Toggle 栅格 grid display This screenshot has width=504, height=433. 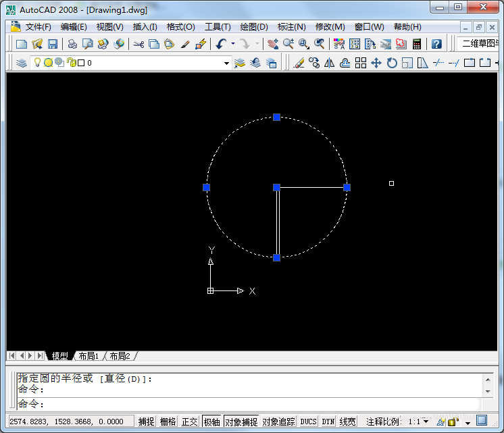[168, 422]
